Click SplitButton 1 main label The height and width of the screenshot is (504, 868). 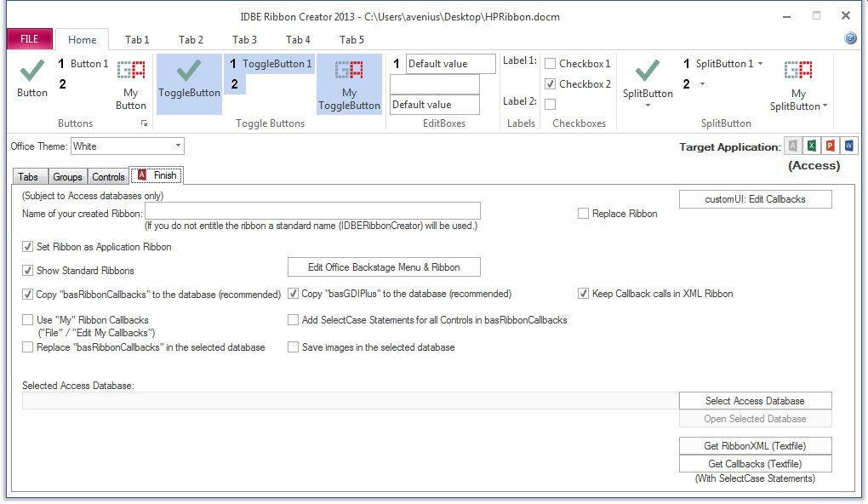click(x=725, y=64)
